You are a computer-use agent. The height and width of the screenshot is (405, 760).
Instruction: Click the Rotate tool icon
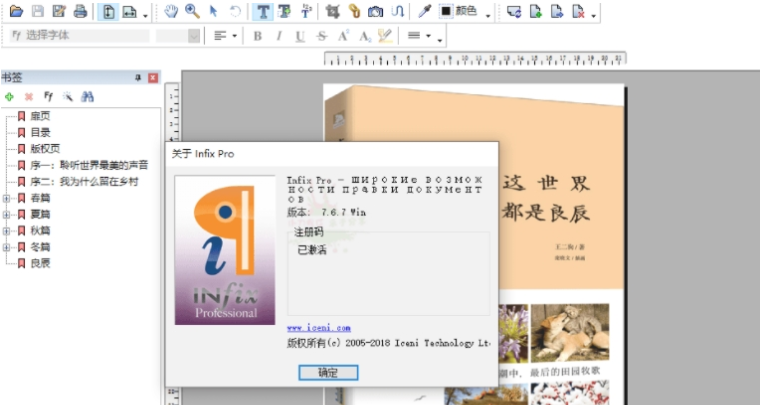point(235,11)
